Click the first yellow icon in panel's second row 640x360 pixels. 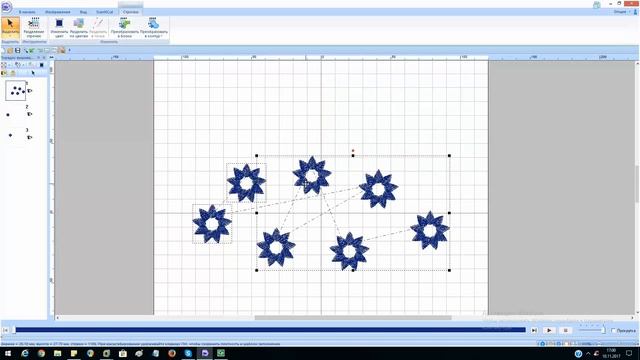pos(4,73)
